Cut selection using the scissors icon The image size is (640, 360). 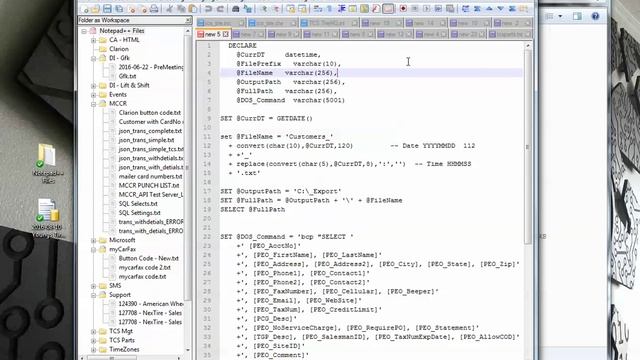click(170, 9)
